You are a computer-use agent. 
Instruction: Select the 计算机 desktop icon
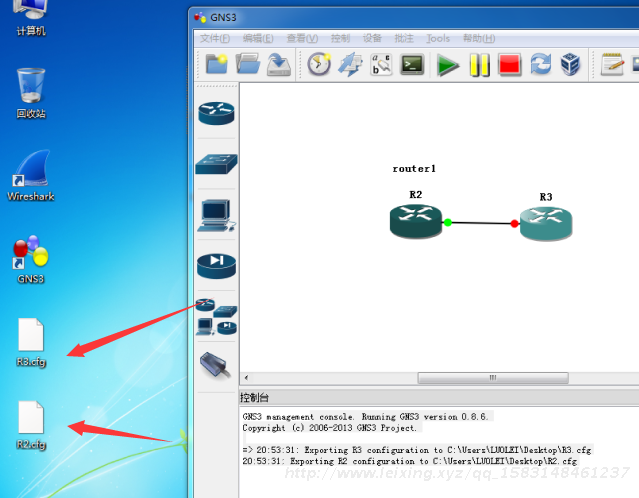(31, 17)
